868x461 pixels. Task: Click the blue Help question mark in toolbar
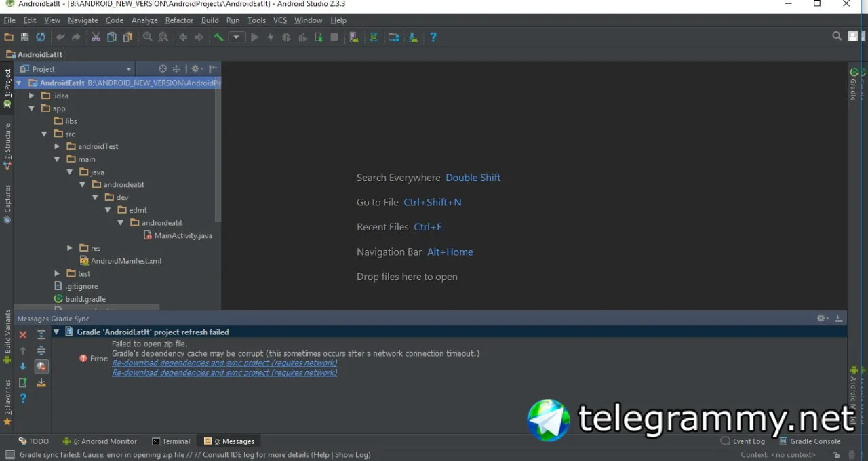tap(433, 37)
